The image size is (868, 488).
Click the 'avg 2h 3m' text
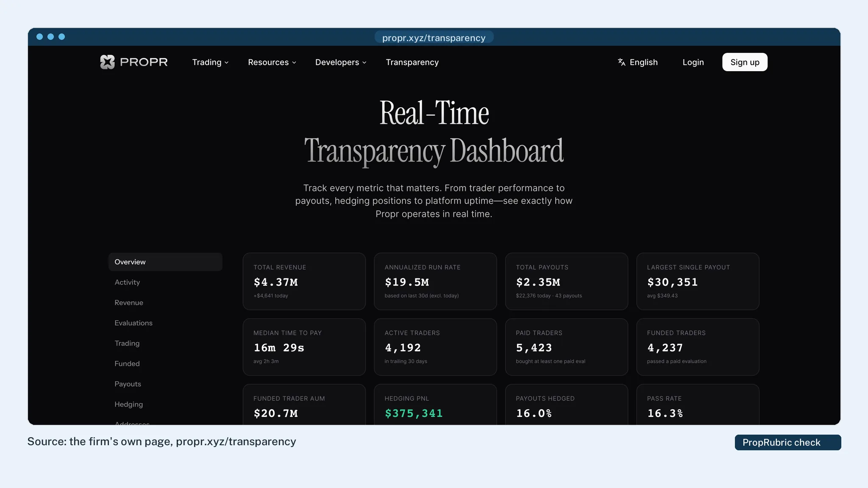[266, 361]
